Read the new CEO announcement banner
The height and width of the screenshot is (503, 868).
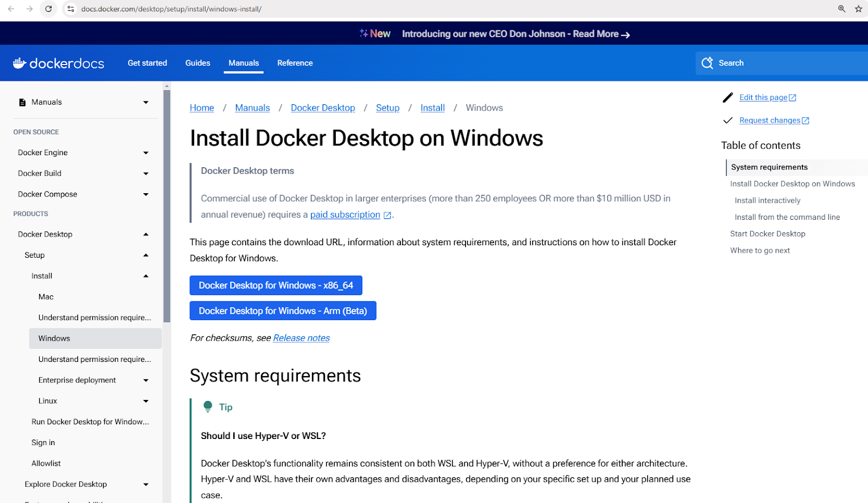pyautogui.click(x=516, y=34)
